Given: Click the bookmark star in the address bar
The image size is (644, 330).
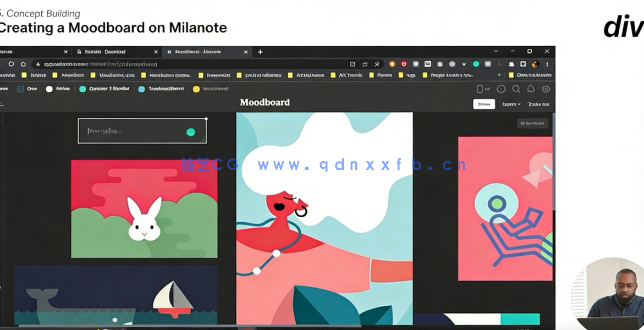Looking at the screenshot, I should [377, 64].
